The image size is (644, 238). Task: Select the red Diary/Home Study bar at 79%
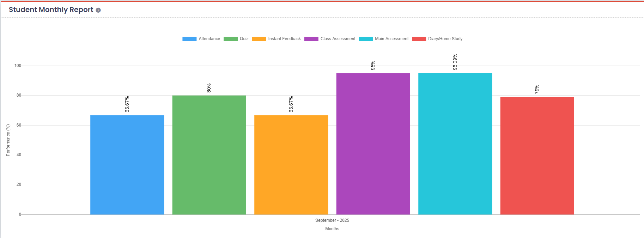click(537, 155)
